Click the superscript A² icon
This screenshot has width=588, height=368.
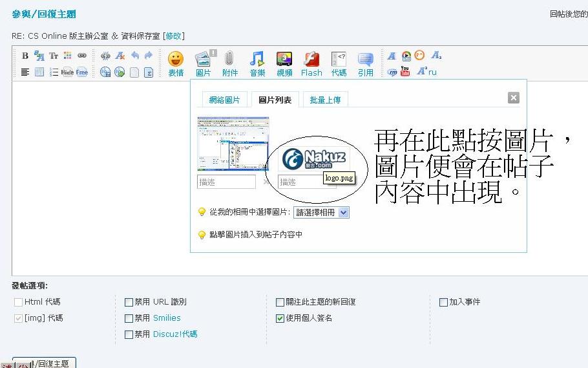point(421,71)
